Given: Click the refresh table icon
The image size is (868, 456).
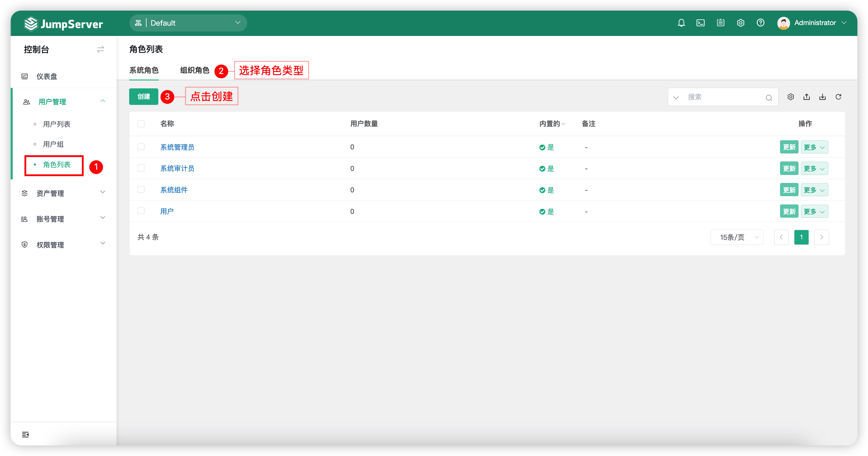Looking at the screenshot, I should tap(838, 97).
